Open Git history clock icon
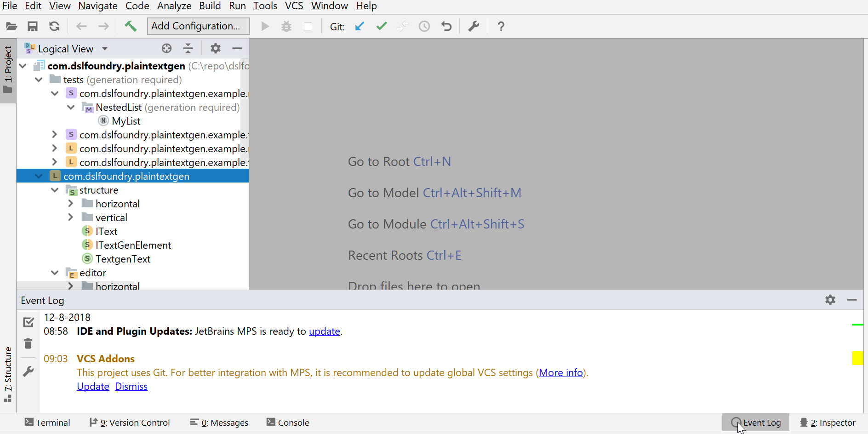The image size is (868, 434). point(424,26)
